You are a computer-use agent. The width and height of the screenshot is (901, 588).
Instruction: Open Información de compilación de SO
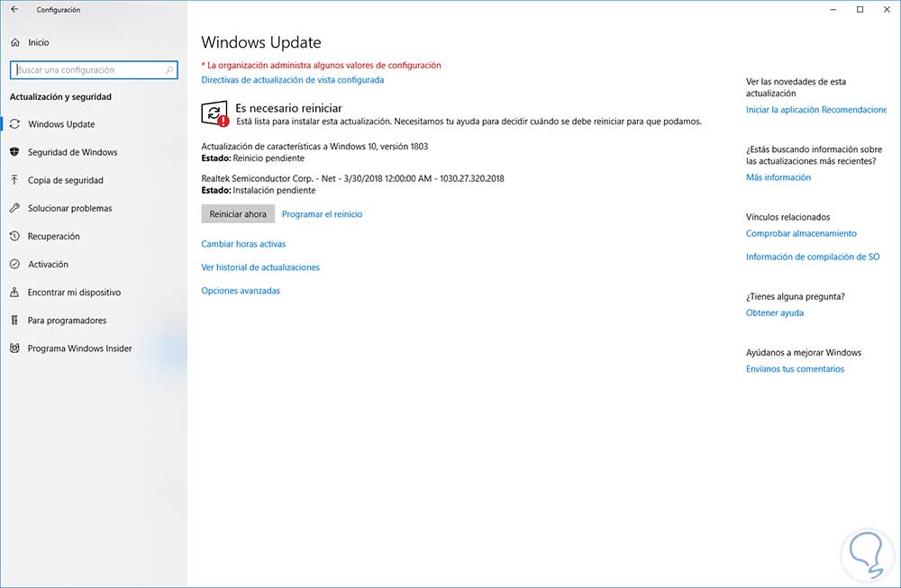click(x=813, y=258)
